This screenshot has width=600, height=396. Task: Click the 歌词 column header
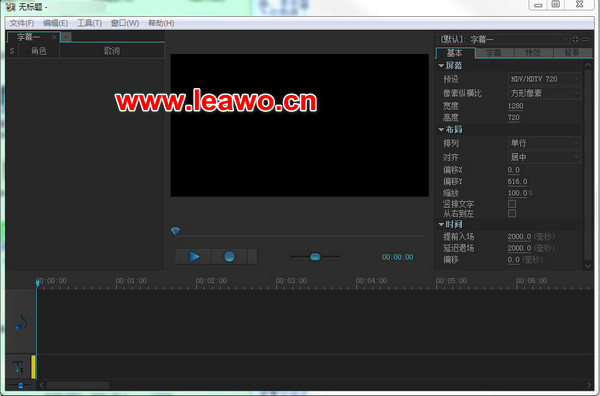112,51
